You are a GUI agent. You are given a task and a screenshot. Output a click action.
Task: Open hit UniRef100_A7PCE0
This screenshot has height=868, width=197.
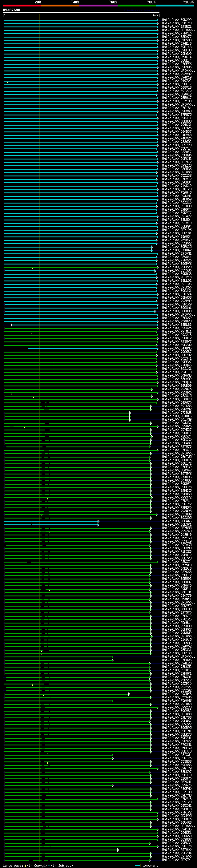177,33
